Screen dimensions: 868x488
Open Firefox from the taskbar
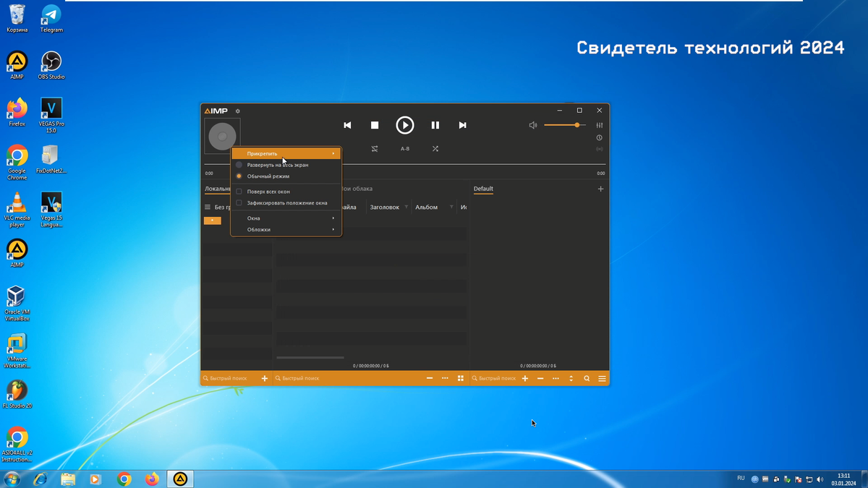pos(152,479)
